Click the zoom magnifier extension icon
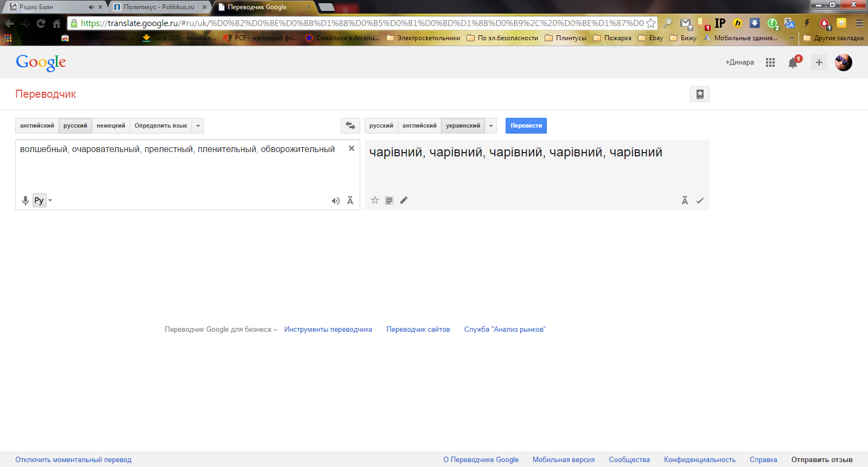Image resolution: width=868 pixels, height=467 pixels. tap(668, 23)
